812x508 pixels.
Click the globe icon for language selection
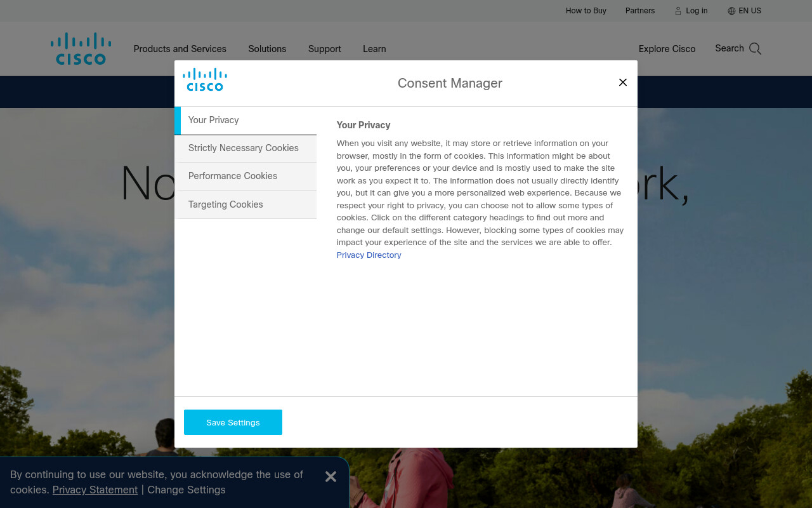[731, 11]
